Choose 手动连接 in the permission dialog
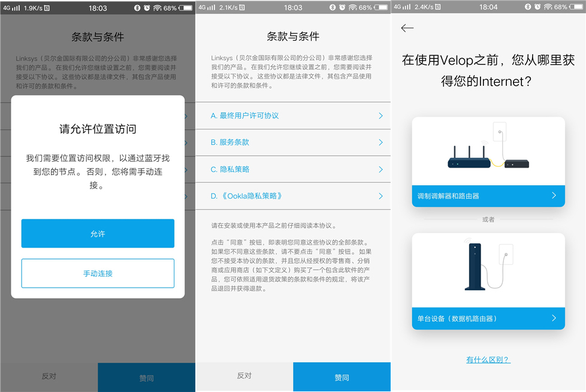Viewport: 586px width, 392px height. coord(98,273)
